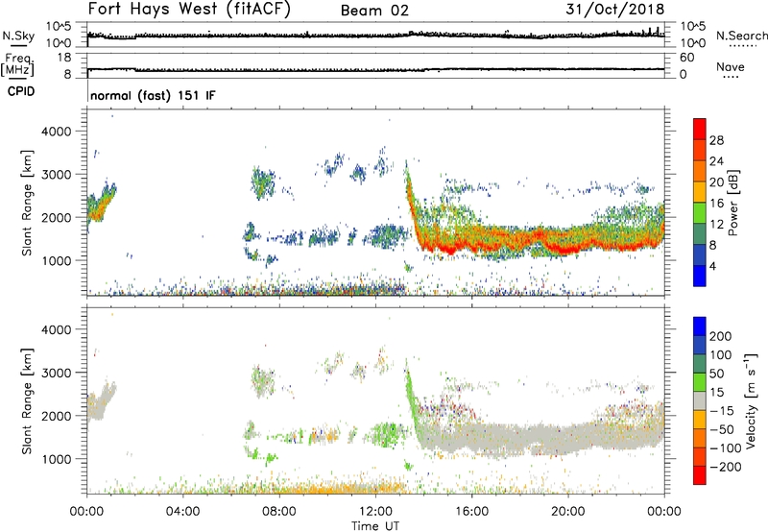Click the 'Slant Range [km]' title of the velocity panel
This screenshot has width=768, height=532.
pyautogui.click(x=27, y=401)
